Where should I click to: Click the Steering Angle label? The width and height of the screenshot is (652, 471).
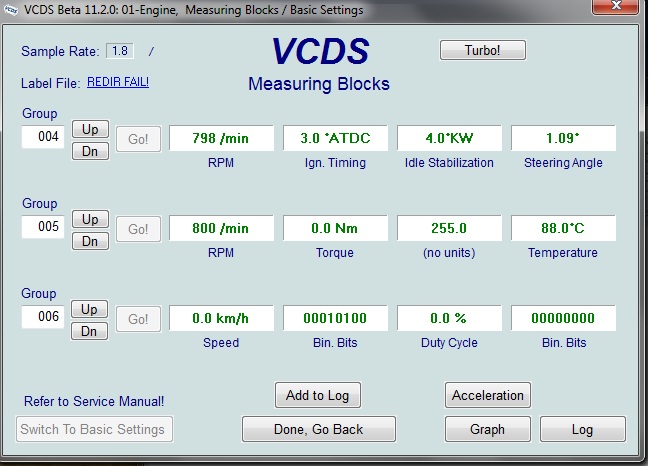click(x=563, y=163)
